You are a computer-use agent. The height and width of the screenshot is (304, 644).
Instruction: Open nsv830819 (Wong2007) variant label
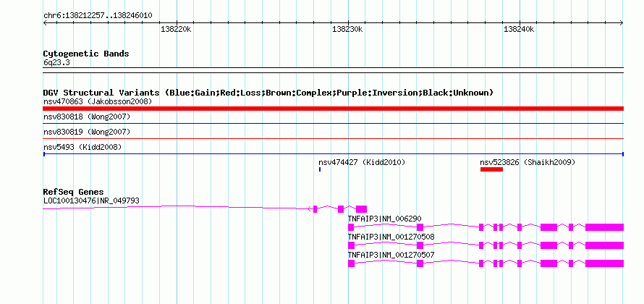click(87, 132)
